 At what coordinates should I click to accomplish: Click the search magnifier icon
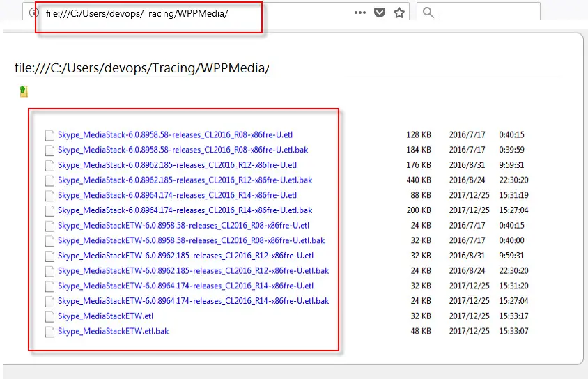428,13
